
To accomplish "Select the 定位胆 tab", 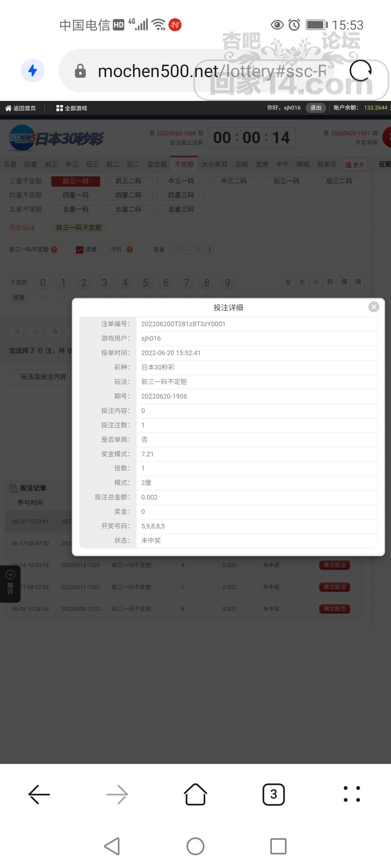I will [x=157, y=165].
